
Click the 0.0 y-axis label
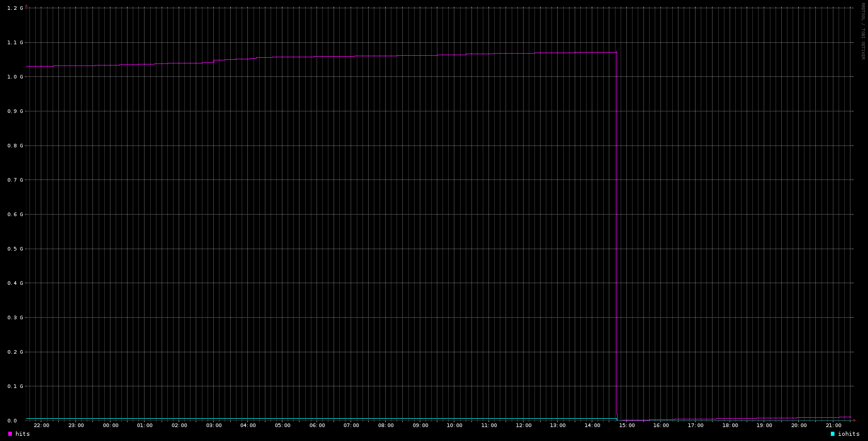pos(12,421)
